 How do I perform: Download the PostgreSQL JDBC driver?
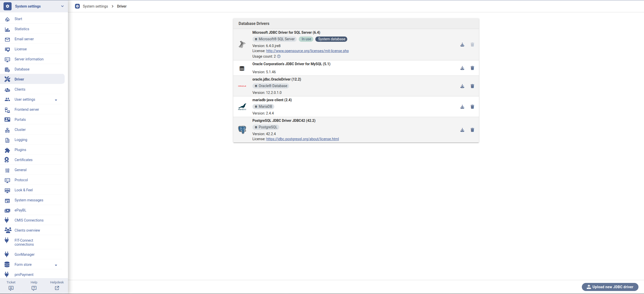[462, 130]
